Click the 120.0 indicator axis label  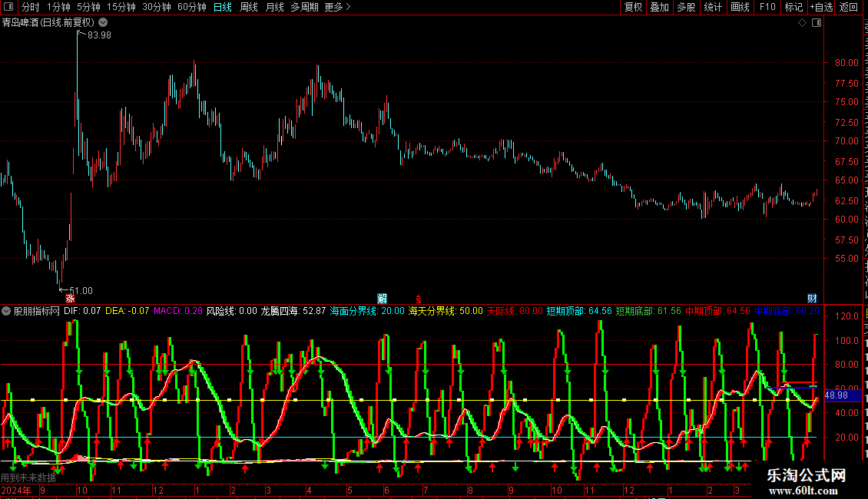coord(847,316)
